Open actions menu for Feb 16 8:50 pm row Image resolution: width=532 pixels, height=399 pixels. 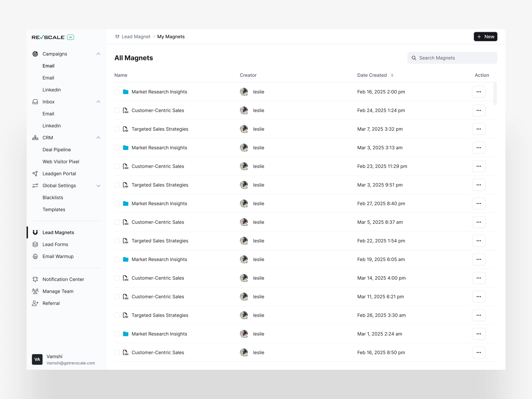tap(479, 353)
